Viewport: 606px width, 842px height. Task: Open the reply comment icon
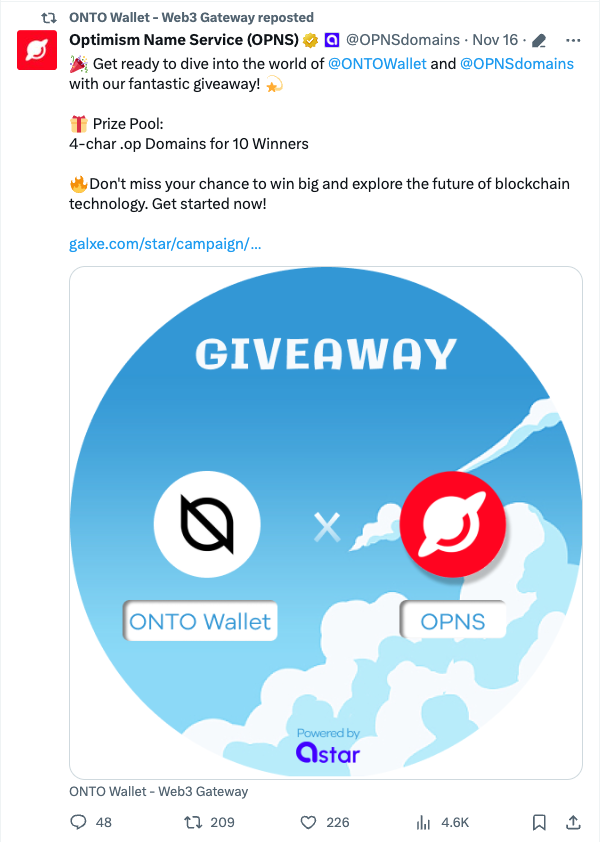pyautogui.click(x=78, y=822)
